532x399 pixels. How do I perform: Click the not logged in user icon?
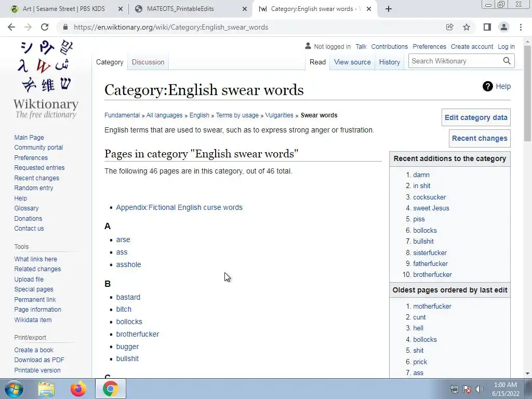(x=308, y=46)
